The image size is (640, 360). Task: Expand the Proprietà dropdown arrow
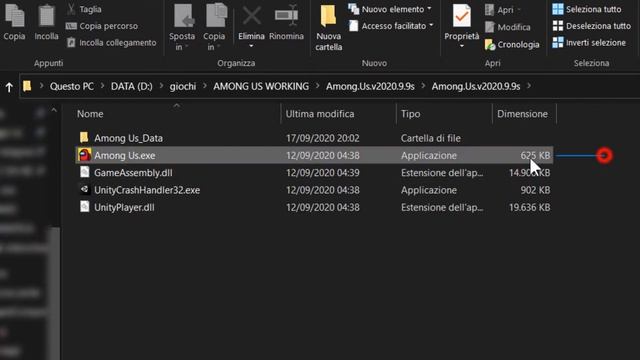[462, 46]
